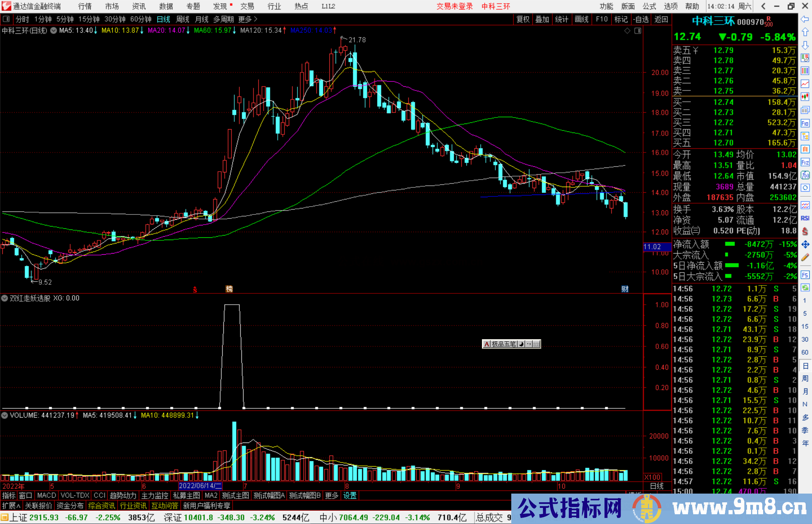The image size is (812, 524).
Task: Toggle the main chart MA indicator circle
Action: [x=54, y=30]
